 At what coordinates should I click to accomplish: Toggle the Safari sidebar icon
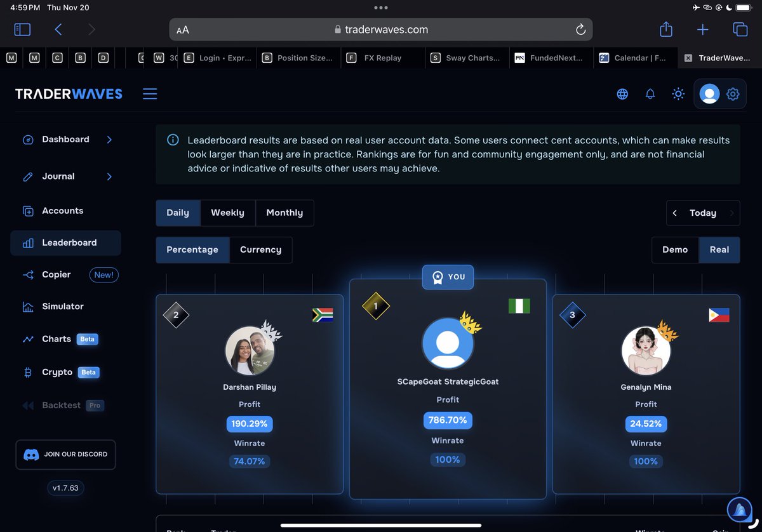[22, 29]
